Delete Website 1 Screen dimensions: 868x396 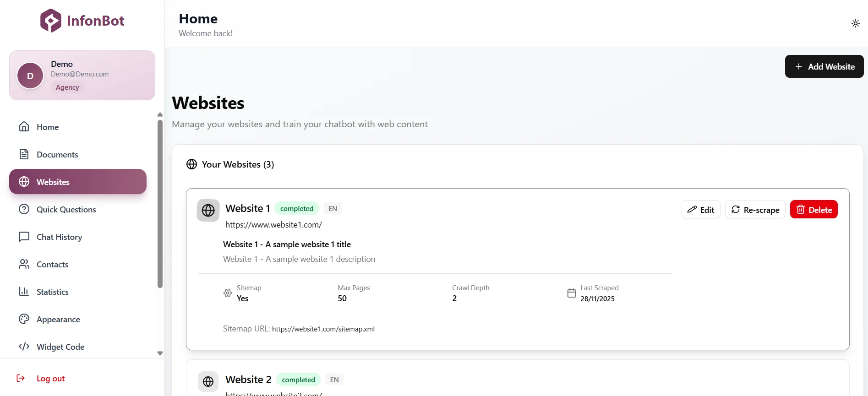[814, 209]
